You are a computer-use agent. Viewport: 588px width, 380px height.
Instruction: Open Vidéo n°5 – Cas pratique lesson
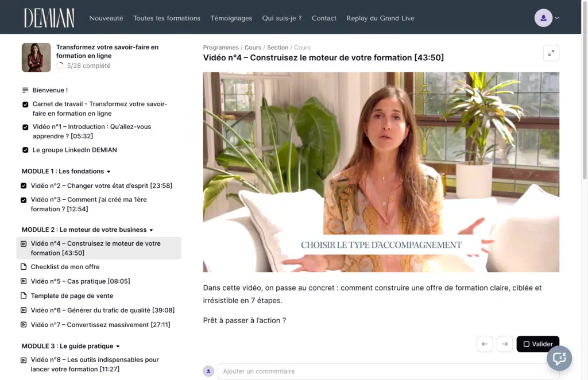point(80,281)
